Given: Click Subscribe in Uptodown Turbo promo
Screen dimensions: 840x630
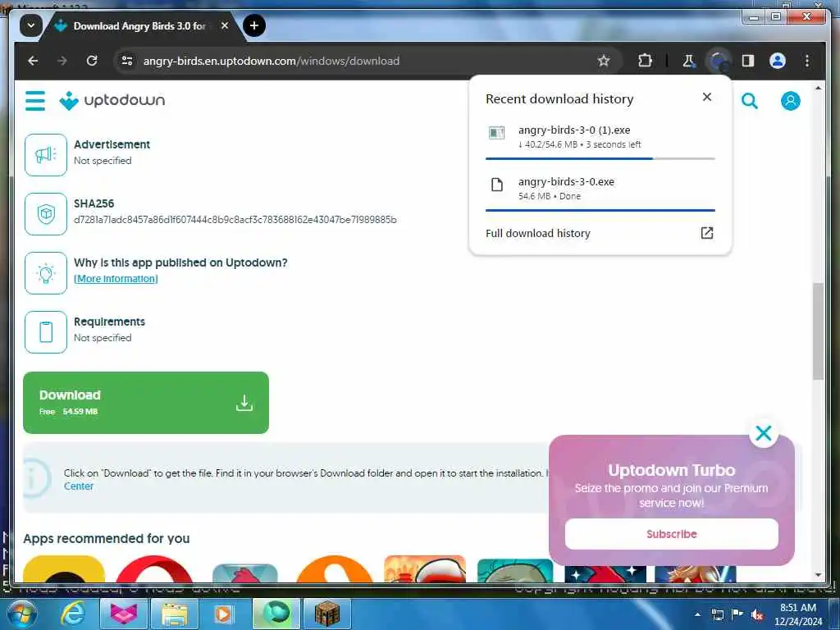Looking at the screenshot, I should click(x=671, y=533).
